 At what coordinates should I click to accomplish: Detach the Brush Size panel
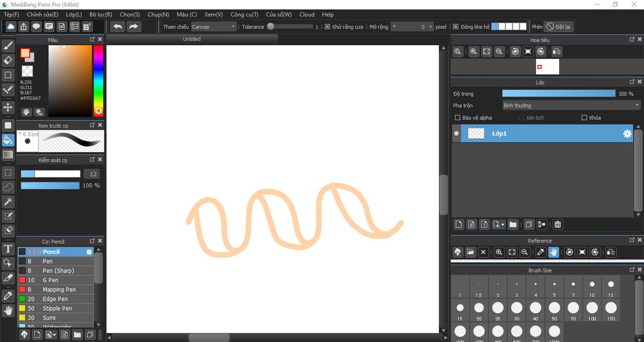tap(632, 270)
